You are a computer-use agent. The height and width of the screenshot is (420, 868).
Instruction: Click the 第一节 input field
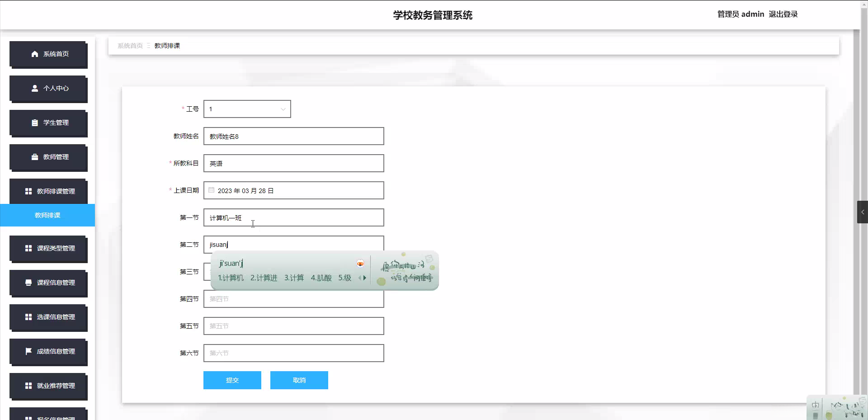294,217
